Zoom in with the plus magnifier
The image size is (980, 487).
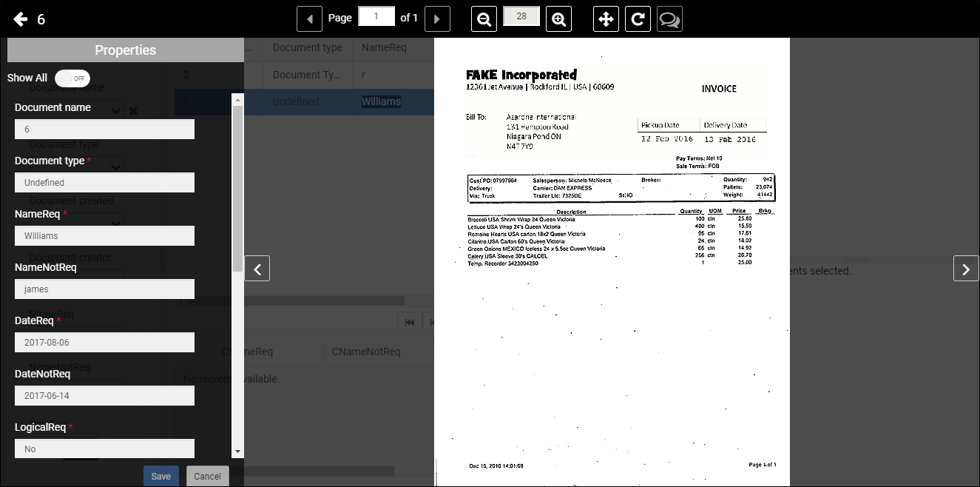pyautogui.click(x=559, y=19)
